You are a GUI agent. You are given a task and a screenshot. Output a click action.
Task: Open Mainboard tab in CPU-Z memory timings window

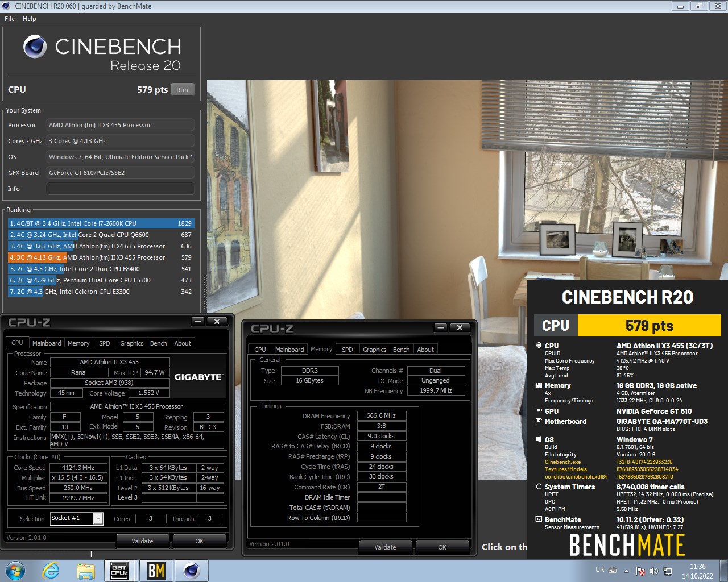(x=289, y=350)
